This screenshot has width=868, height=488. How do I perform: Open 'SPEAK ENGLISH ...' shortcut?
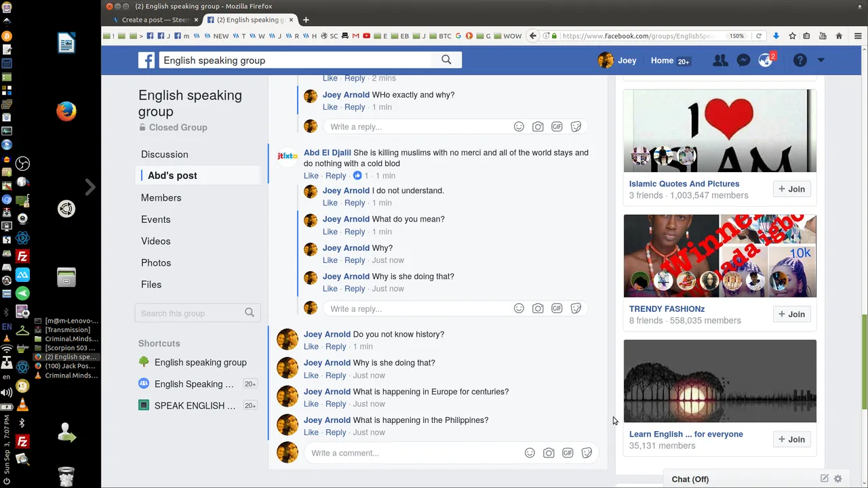click(195, 405)
